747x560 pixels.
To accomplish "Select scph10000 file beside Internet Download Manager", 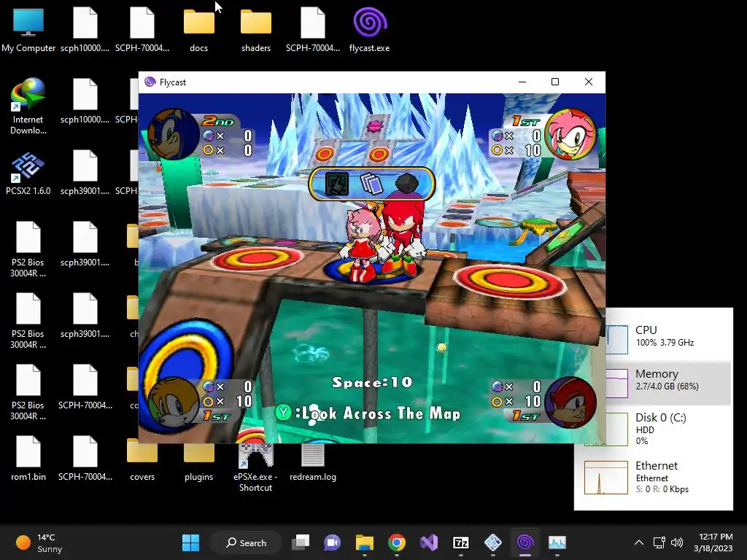I will (x=85, y=102).
